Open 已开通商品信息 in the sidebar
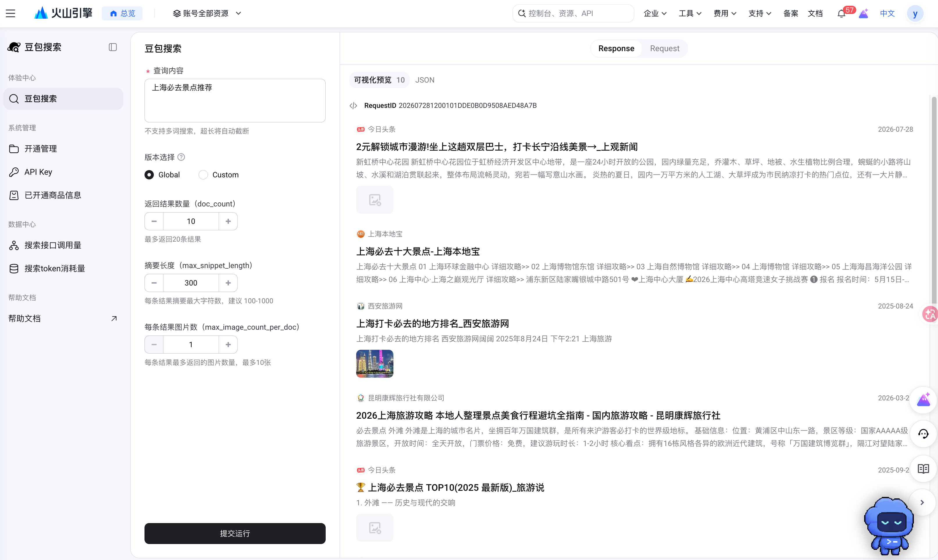The height and width of the screenshot is (560, 938). [63, 195]
